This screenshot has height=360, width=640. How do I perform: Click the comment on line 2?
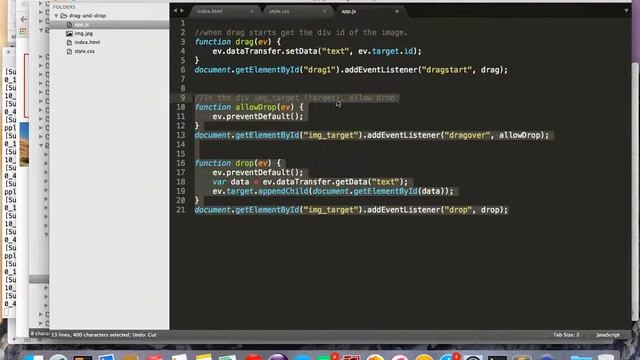point(301,32)
